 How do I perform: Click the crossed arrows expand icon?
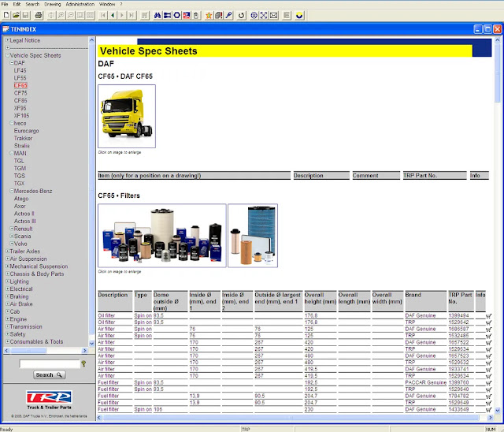tap(264, 15)
